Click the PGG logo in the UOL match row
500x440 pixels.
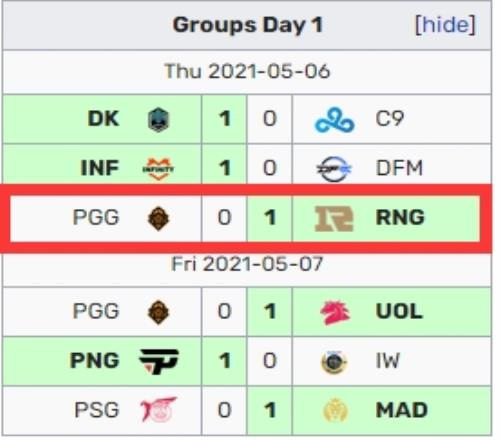coord(158,312)
